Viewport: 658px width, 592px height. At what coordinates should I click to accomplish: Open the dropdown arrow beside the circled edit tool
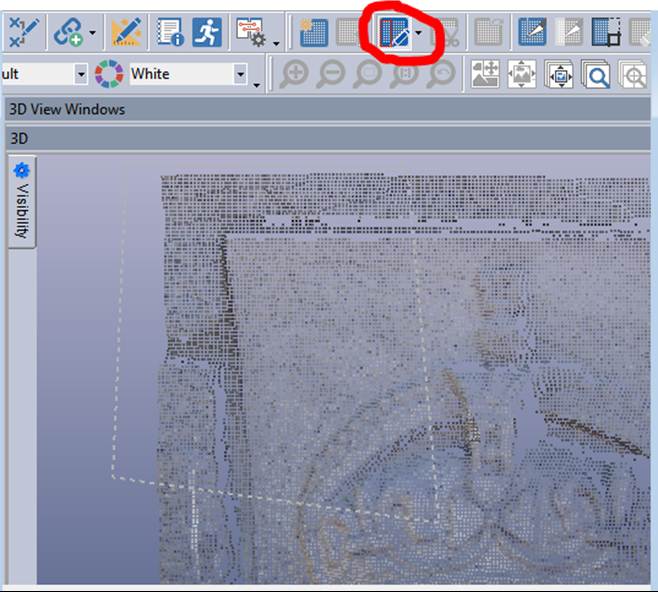coord(419,34)
